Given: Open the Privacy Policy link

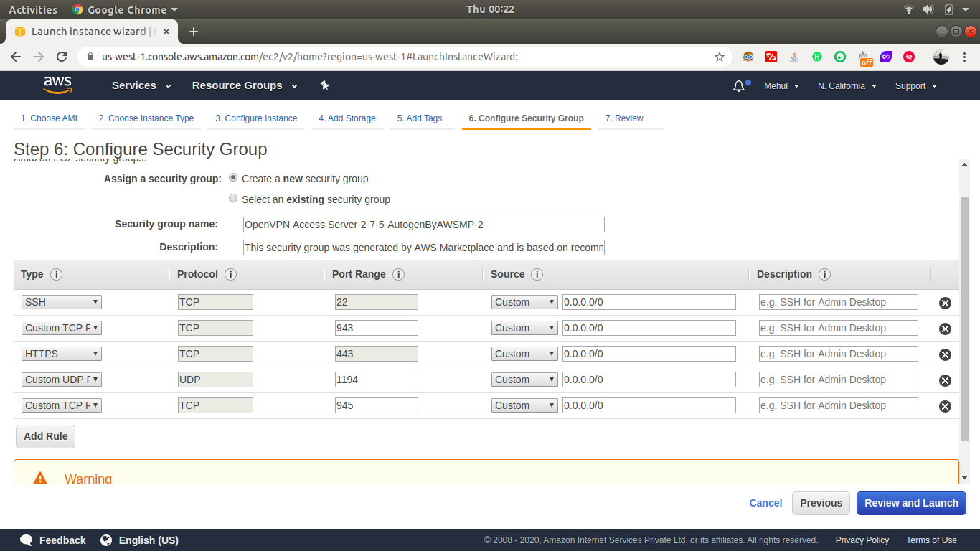Looking at the screenshot, I should (x=862, y=540).
